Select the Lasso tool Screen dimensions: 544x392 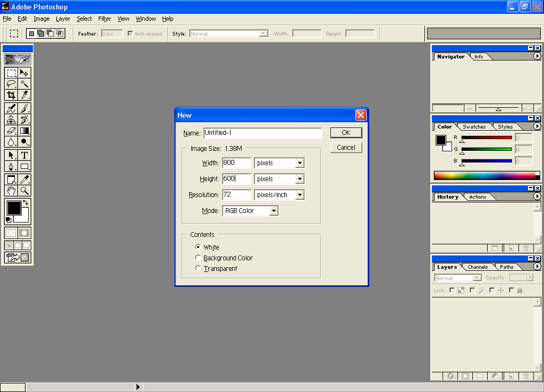coord(11,84)
